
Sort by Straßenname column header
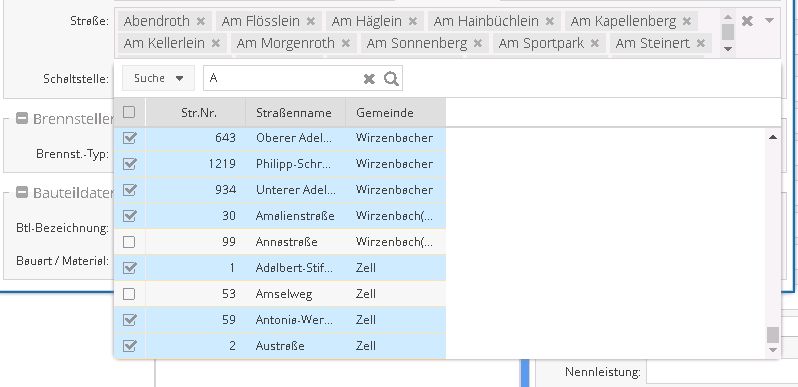point(296,113)
